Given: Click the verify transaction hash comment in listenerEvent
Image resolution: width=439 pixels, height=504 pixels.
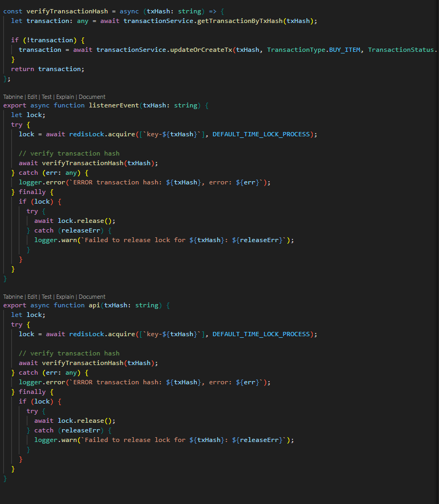Looking at the screenshot, I should pyautogui.click(x=69, y=153).
